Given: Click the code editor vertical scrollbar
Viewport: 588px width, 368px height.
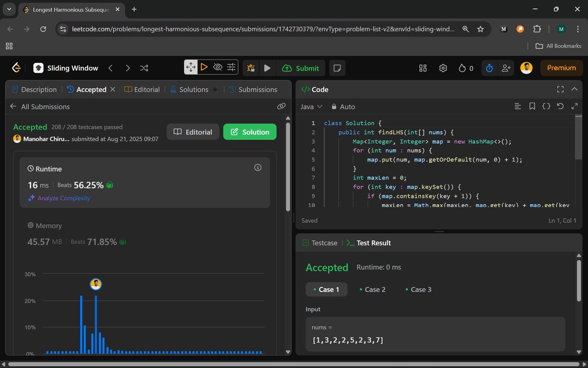Looking at the screenshot, I should [x=579, y=138].
